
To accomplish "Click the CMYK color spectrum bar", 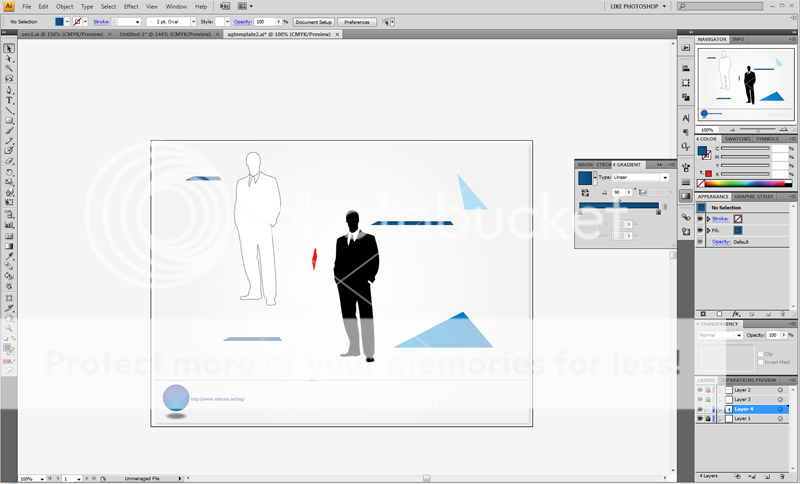I will click(745, 183).
